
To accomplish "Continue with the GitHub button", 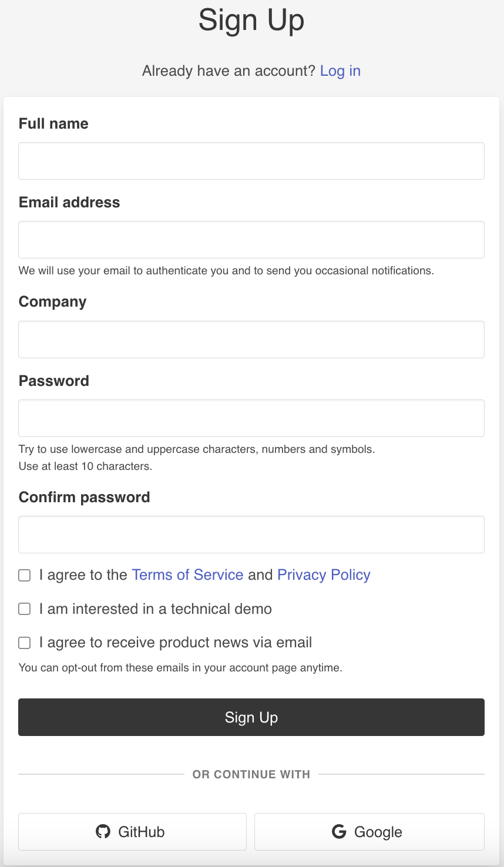I will [132, 832].
